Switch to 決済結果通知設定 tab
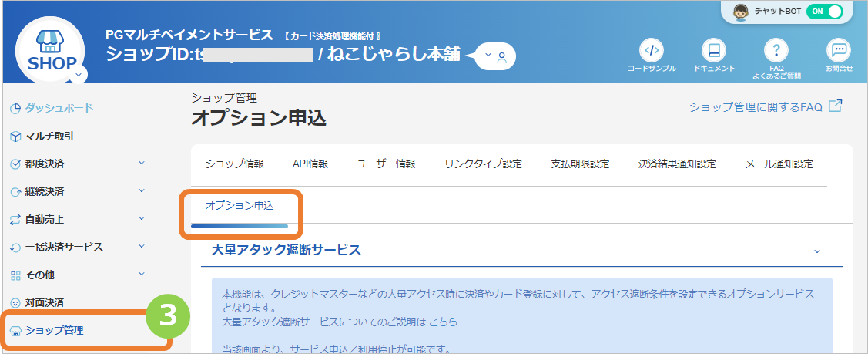 click(677, 164)
